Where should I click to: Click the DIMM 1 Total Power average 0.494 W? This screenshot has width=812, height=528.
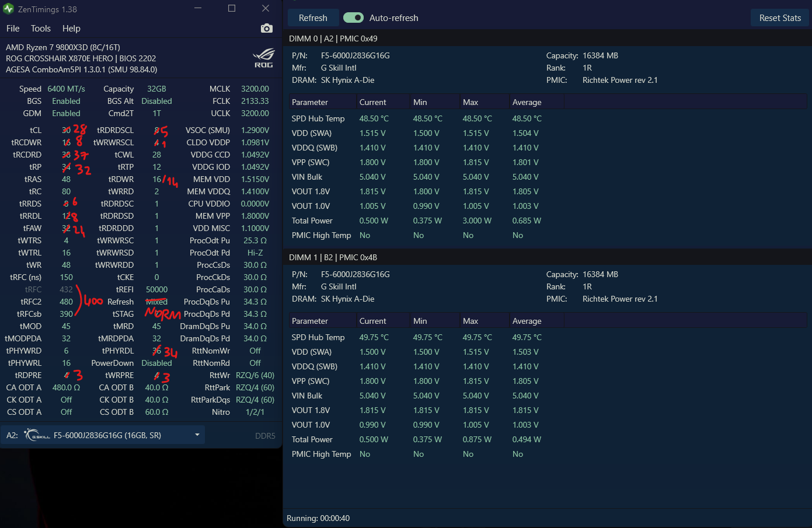(527, 439)
